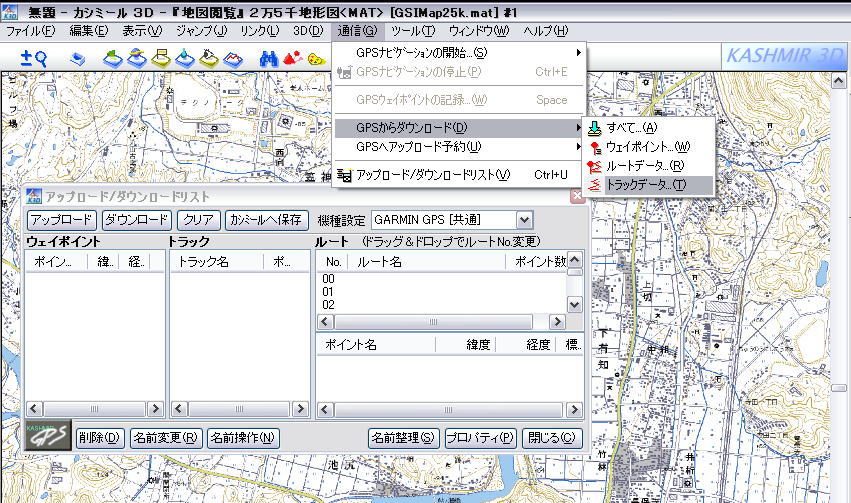Click the waypoint icon beside ウェイポイント
The width and height of the screenshot is (851, 503).
[x=595, y=147]
